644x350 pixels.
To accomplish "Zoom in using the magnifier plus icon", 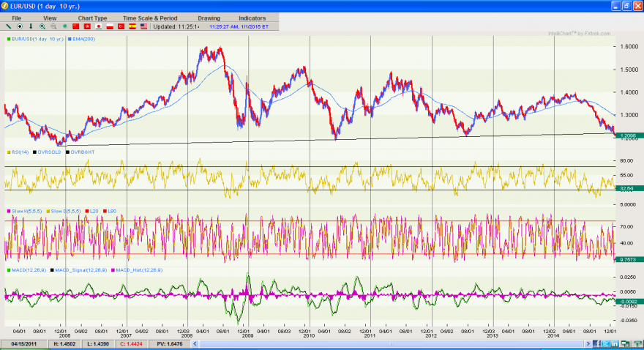I will click(x=42, y=26).
